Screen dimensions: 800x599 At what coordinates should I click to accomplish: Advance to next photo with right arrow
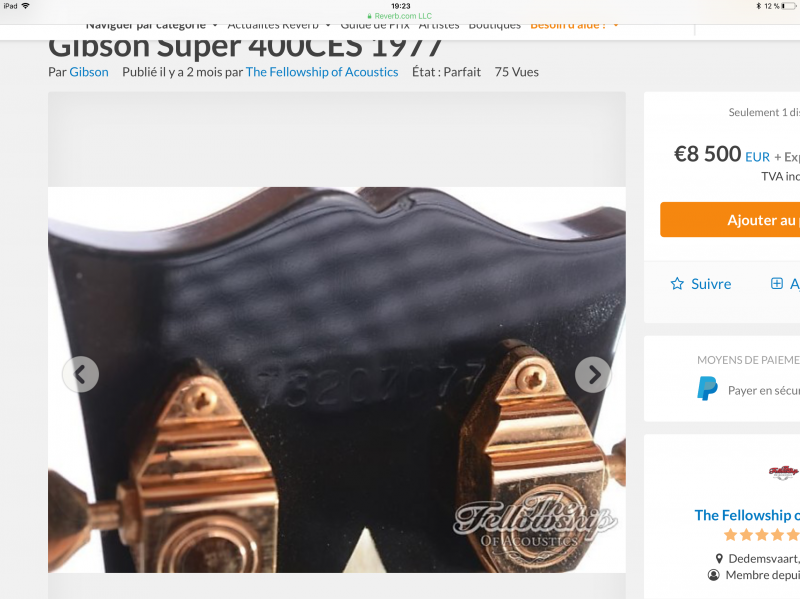point(593,375)
